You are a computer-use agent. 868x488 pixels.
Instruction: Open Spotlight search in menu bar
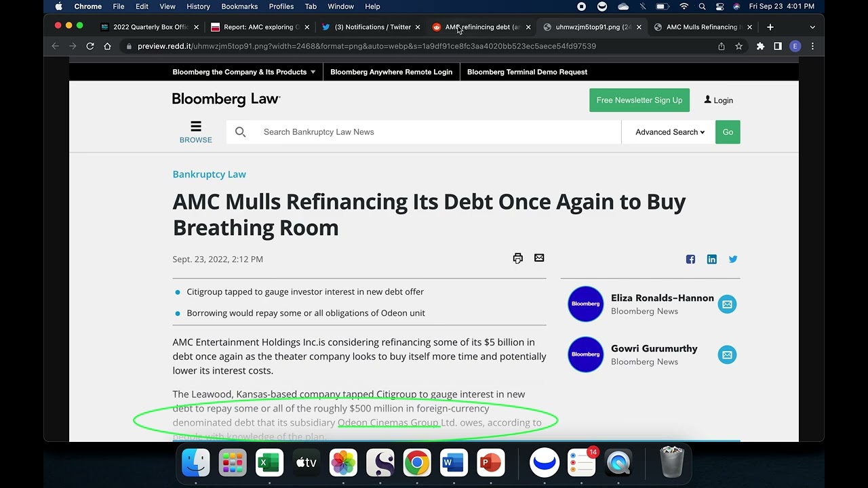click(x=702, y=6)
